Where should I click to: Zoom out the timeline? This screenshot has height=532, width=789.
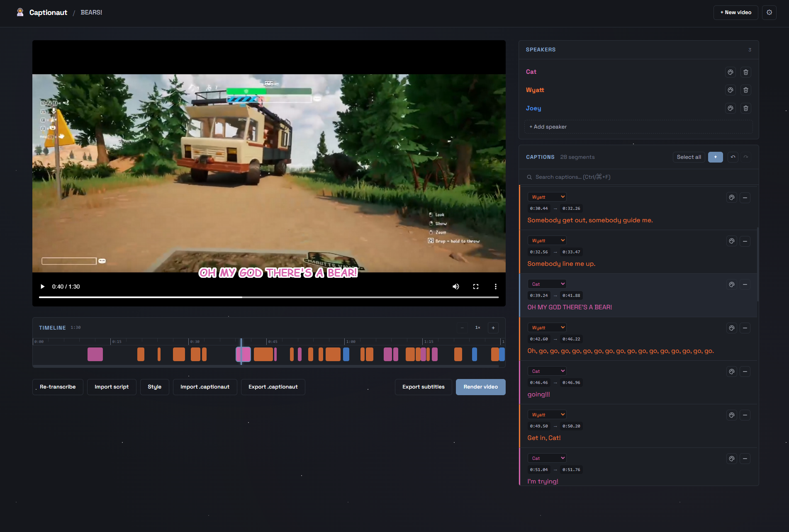coord(462,328)
